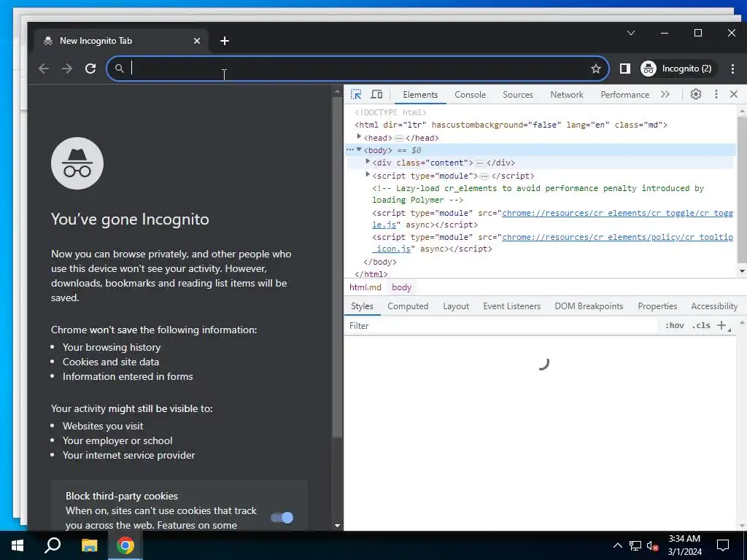
Task: Click the browser back arrow
Action: tap(44, 69)
